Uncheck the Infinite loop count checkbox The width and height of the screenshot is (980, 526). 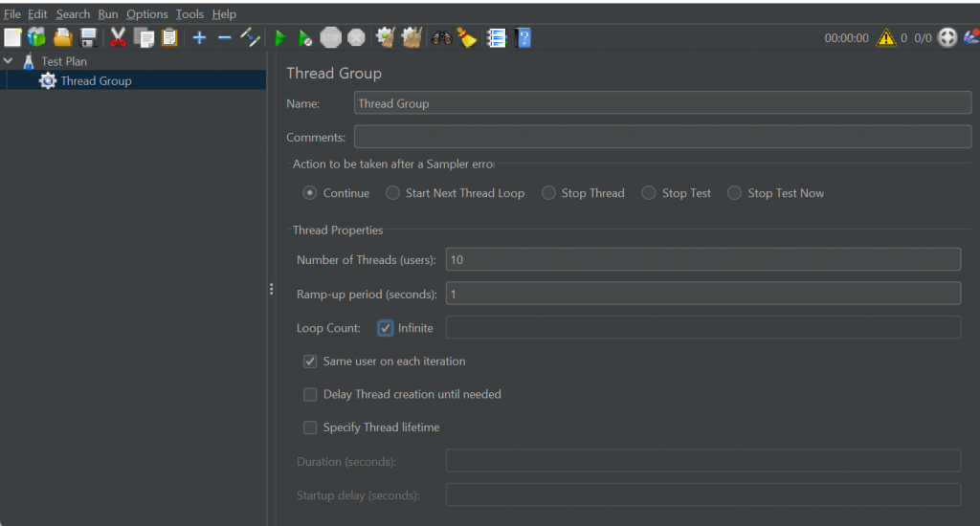coord(386,328)
